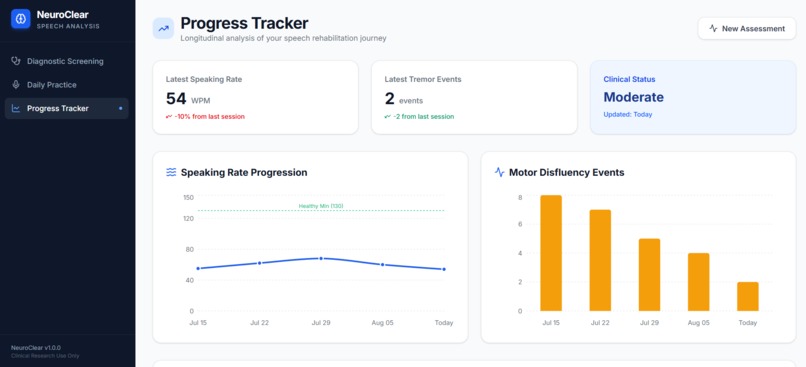Screen dimensions: 806x367
Task: Click the Jul 29 data point on speaking rate line
Action: click(x=321, y=258)
